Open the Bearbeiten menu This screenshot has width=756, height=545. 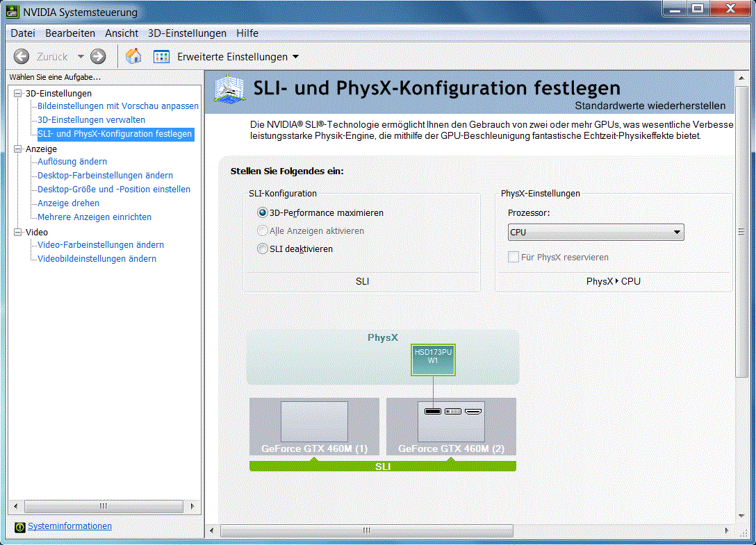(x=70, y=33)
